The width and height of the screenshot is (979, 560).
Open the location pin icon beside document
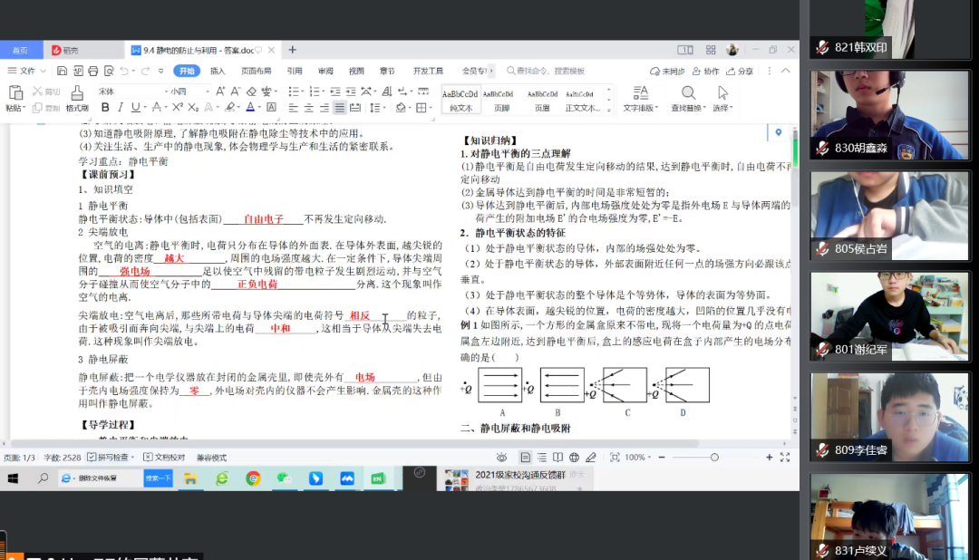coord(778,132)
